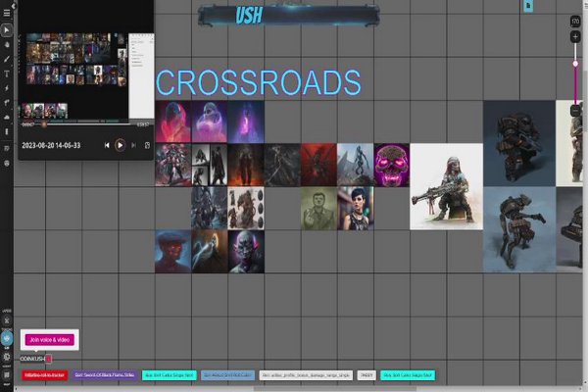Run the first cyan macro button

(170, 375)
